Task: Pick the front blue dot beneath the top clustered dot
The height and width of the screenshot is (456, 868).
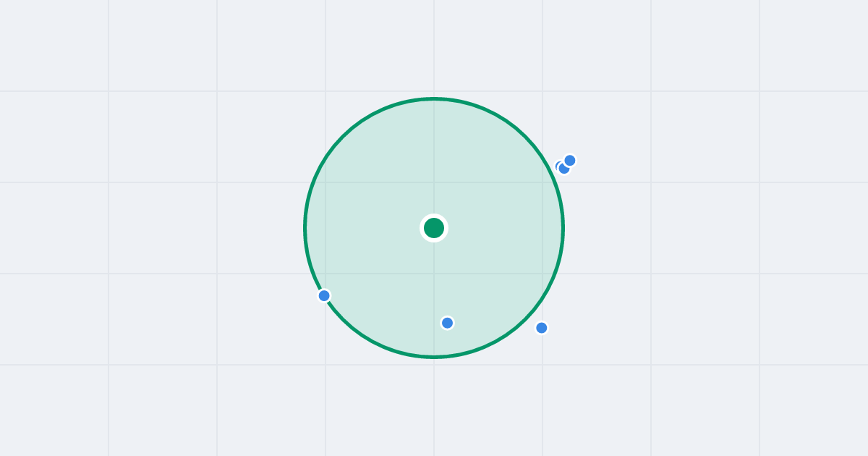Action: tap(564, 169)
